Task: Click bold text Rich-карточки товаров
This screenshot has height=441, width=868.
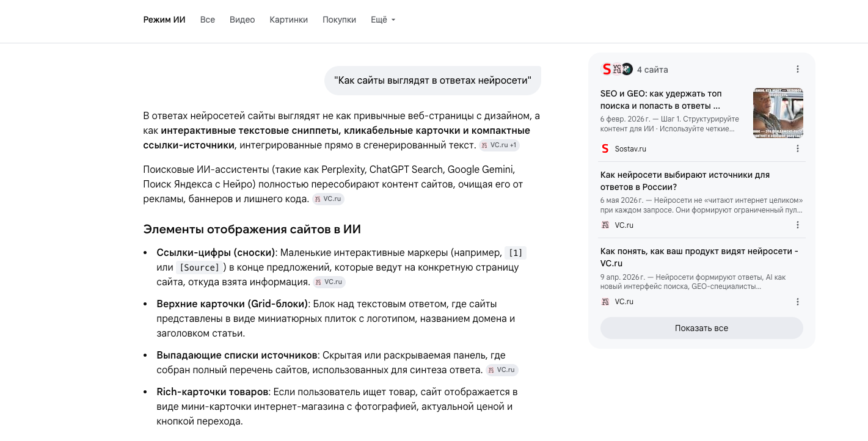Action: 212,392
